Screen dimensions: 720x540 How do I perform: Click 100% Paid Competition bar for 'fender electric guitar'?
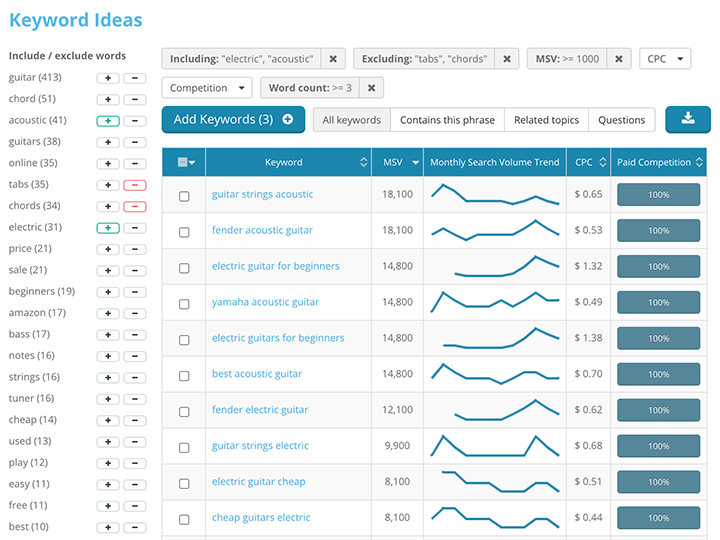point(658,410)
